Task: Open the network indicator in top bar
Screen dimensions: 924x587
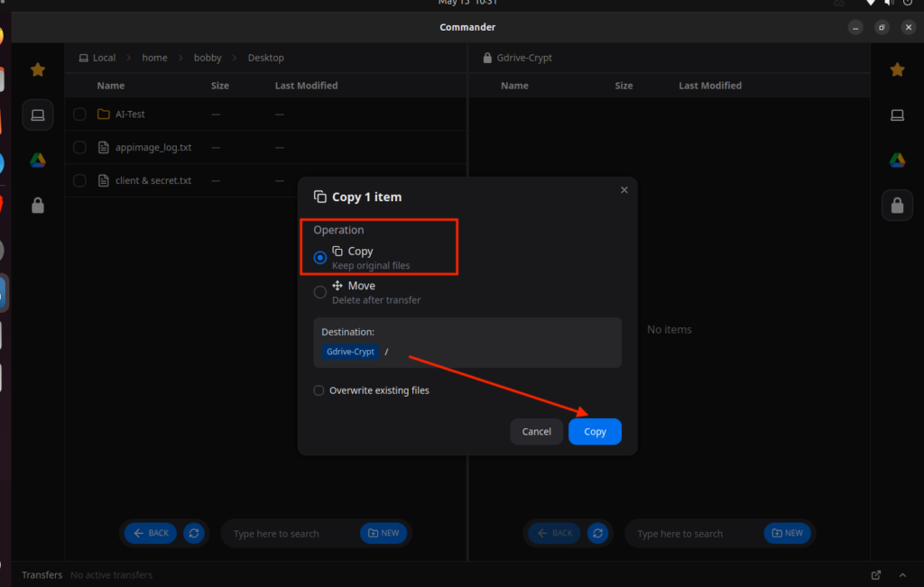Action: tap(871, 3)
